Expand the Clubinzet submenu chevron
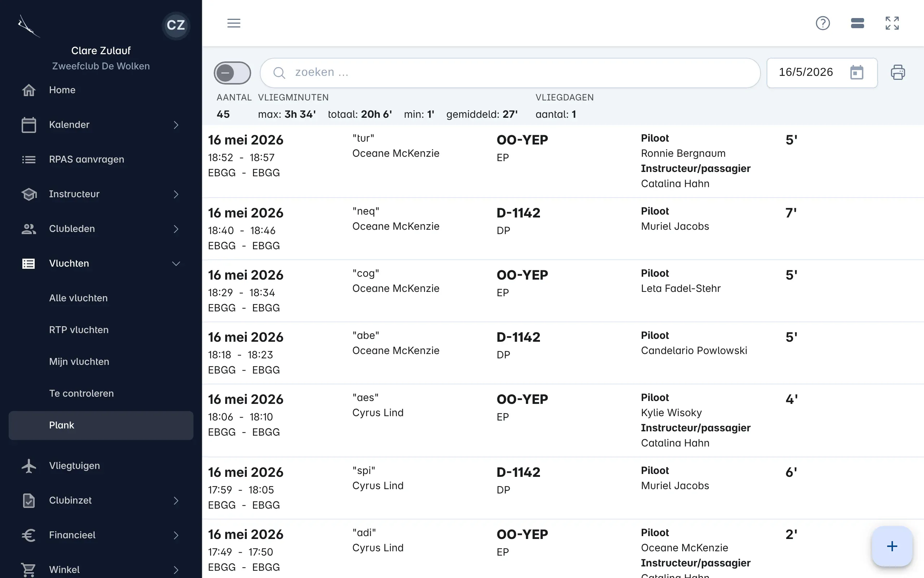Viewport: 924px width, 578px height. [x=176, y=500]
